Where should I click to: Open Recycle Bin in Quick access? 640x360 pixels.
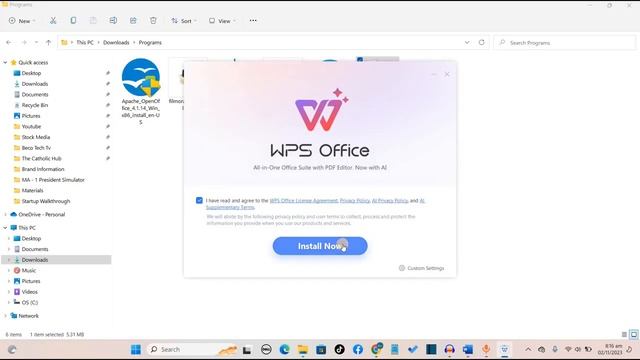[x=35, y=105]
